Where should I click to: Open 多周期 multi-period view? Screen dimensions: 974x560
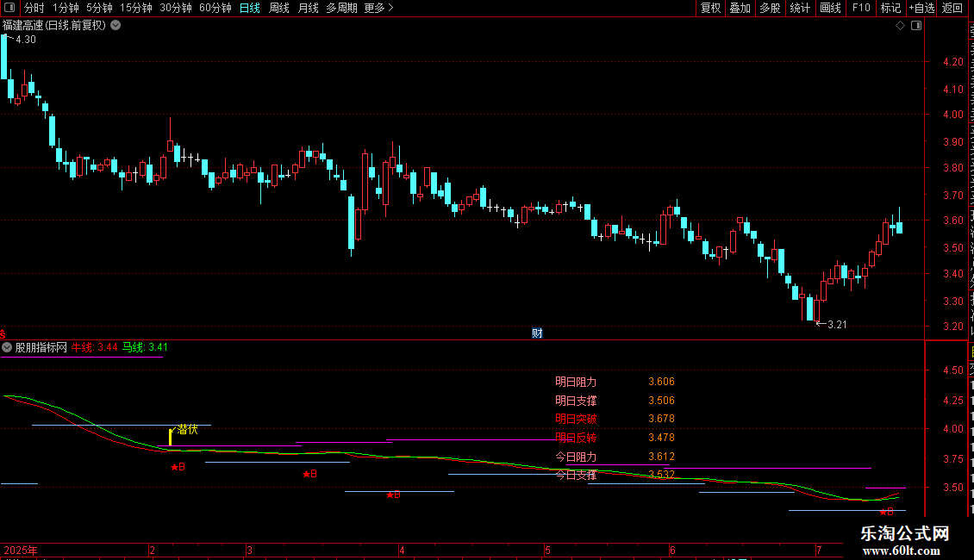(341, 8)
